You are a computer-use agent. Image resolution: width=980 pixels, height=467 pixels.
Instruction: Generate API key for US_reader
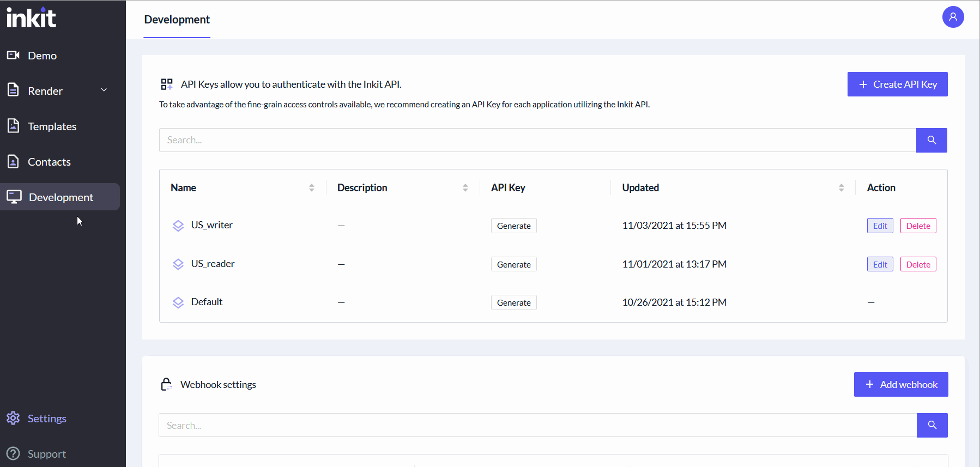513,264
